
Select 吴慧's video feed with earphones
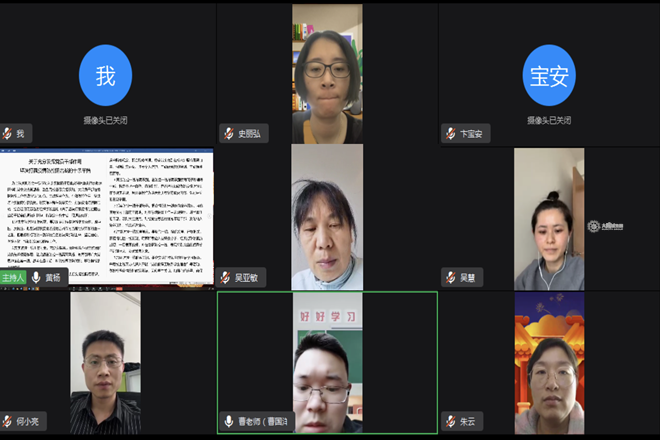click(548, 218)
